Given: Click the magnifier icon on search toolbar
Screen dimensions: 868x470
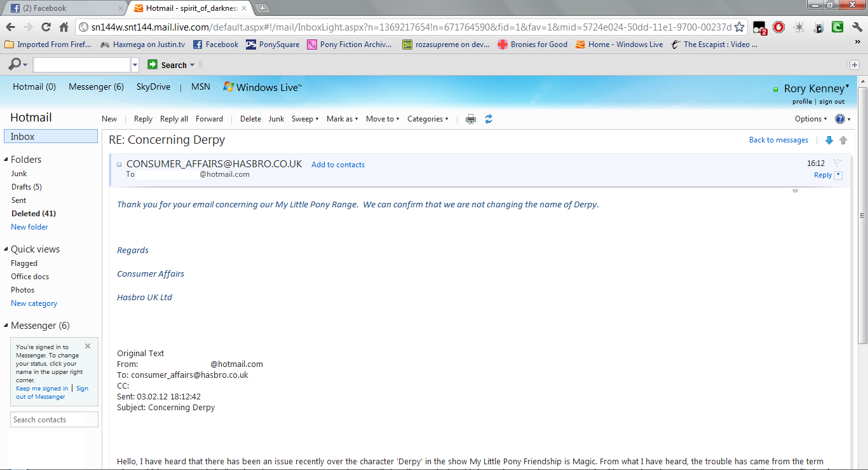Looking at the screenshot, I should tap(15, 64).
